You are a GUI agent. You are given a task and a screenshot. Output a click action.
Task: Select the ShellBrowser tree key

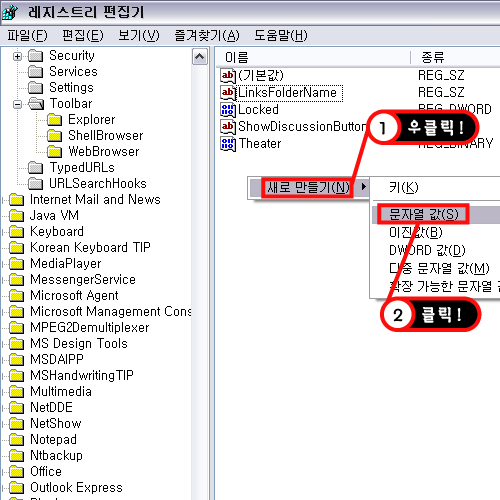point(106,136)
